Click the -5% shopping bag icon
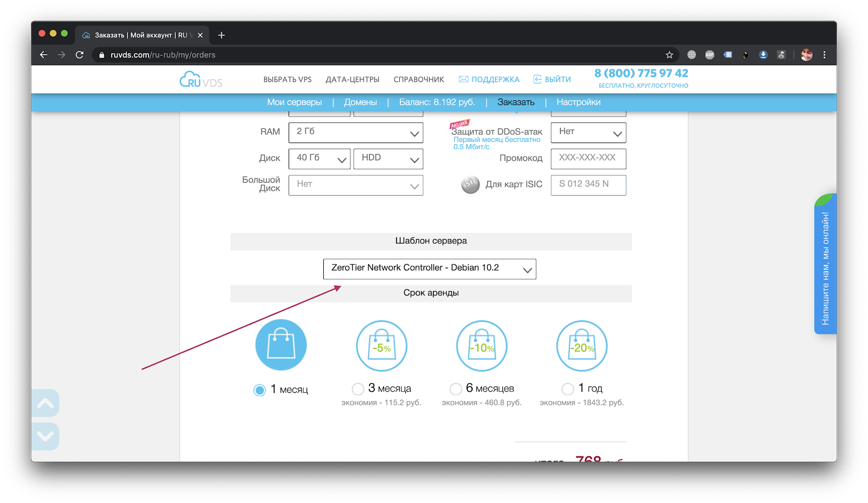The height and width of the screenshot is (503, 868). coord(381,345)
